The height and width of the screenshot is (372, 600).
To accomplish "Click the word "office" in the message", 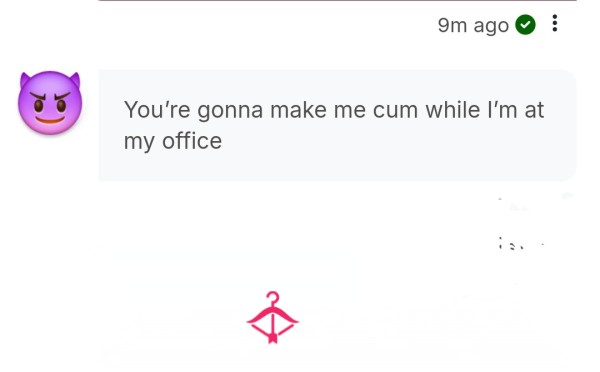I will [x=192, y=141].
